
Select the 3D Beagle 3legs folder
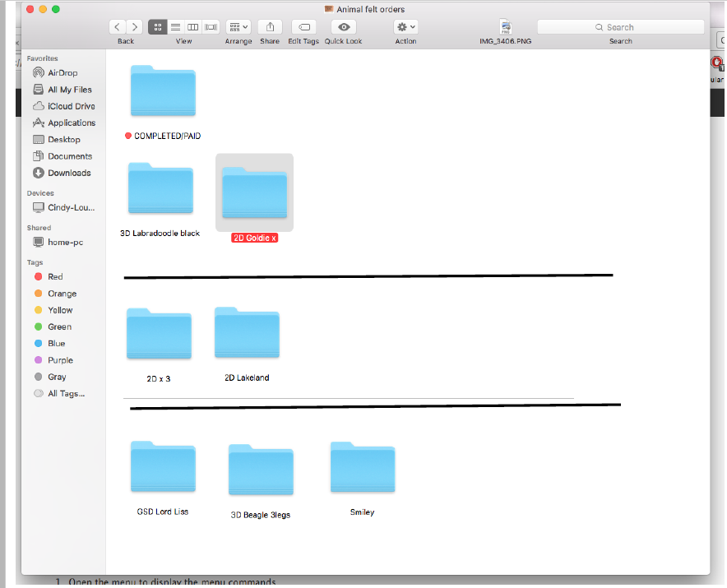point(261,470)
